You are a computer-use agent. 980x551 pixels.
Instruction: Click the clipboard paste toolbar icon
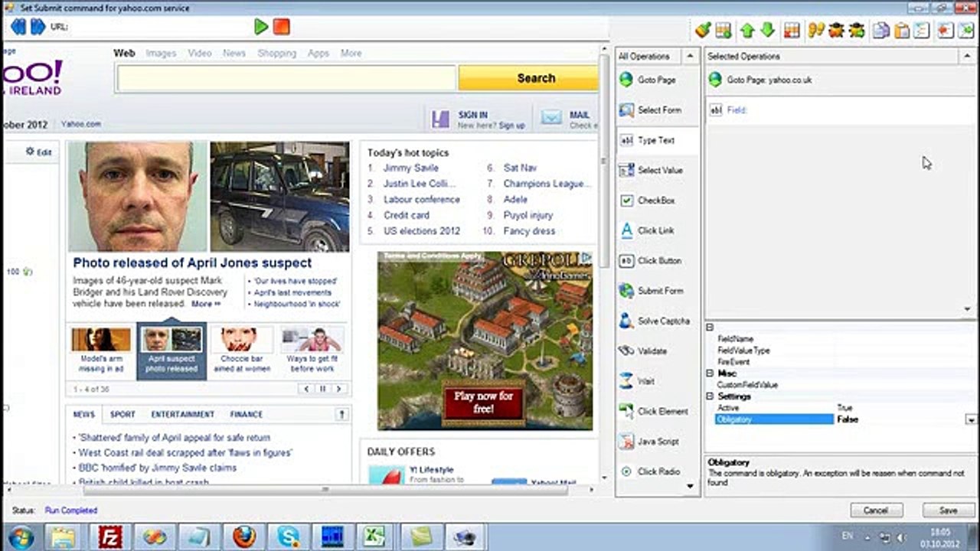pyautogui.click(x=902, y=30)
